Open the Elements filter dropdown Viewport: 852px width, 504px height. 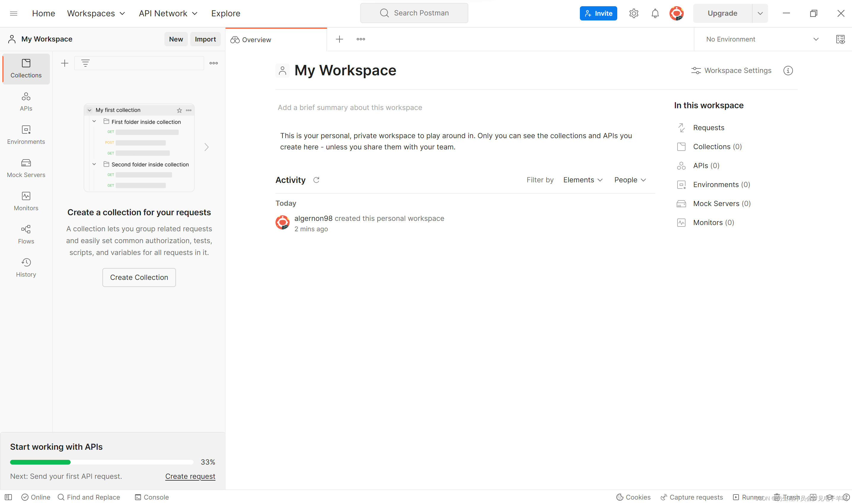point(583,179)
